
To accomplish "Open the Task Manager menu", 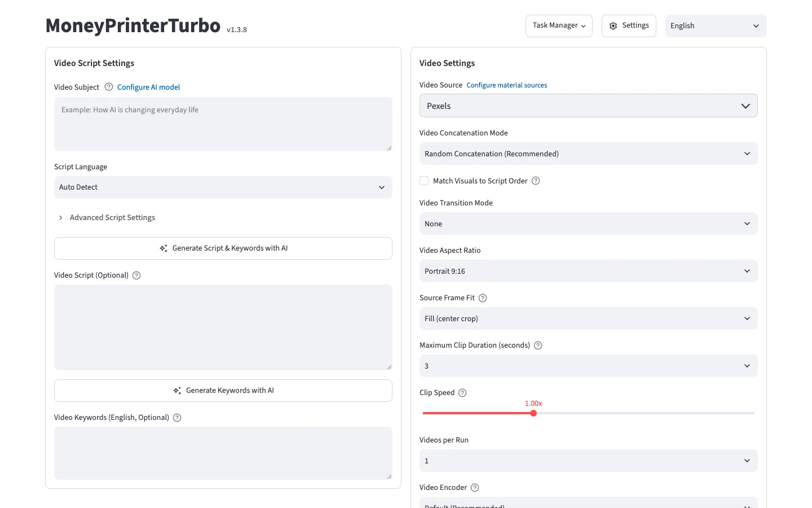I will click(x=559, y=26).
